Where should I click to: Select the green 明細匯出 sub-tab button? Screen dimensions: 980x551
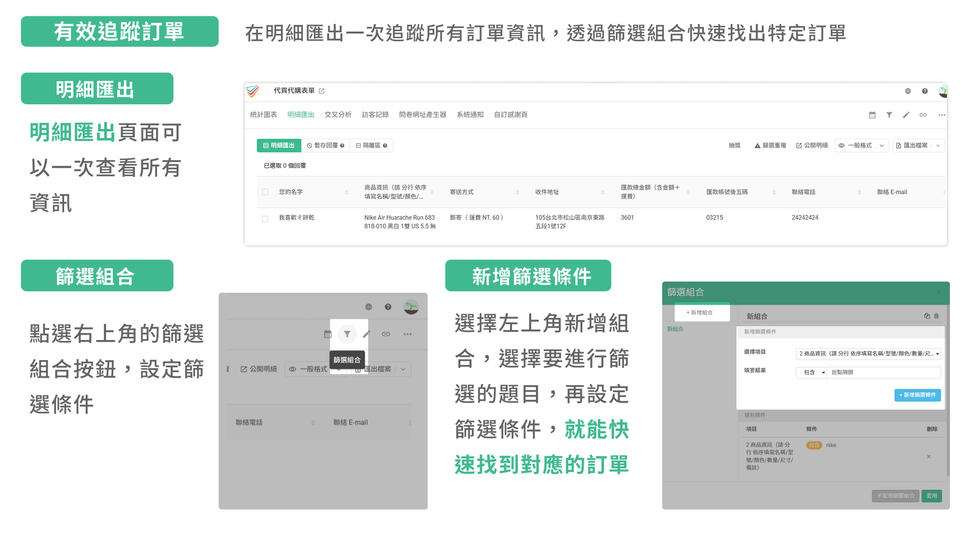click(x=279, y=145)
